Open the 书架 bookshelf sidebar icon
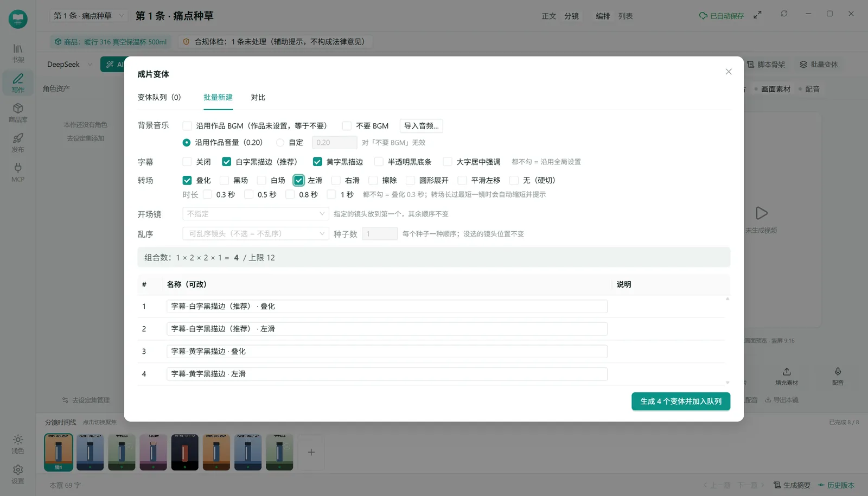The height and width of the screenshot is (496, 868). [x=18, y=53]
